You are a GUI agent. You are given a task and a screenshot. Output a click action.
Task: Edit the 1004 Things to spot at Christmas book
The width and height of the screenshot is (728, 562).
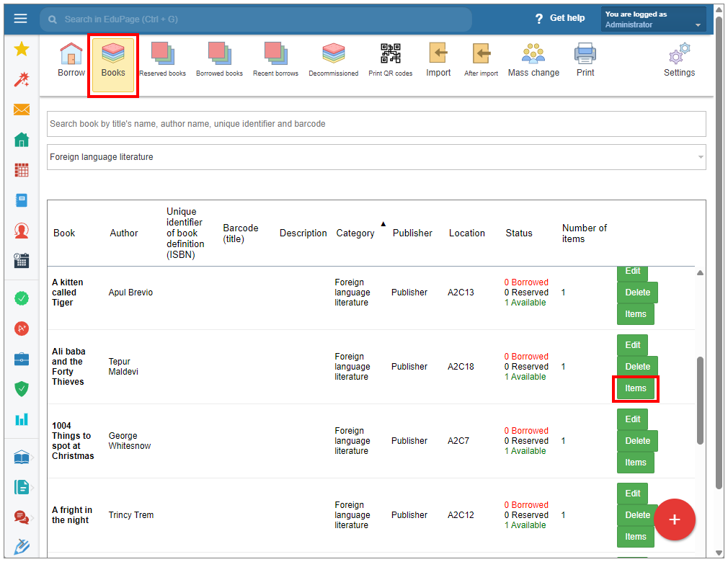click(x=632, y=419)
